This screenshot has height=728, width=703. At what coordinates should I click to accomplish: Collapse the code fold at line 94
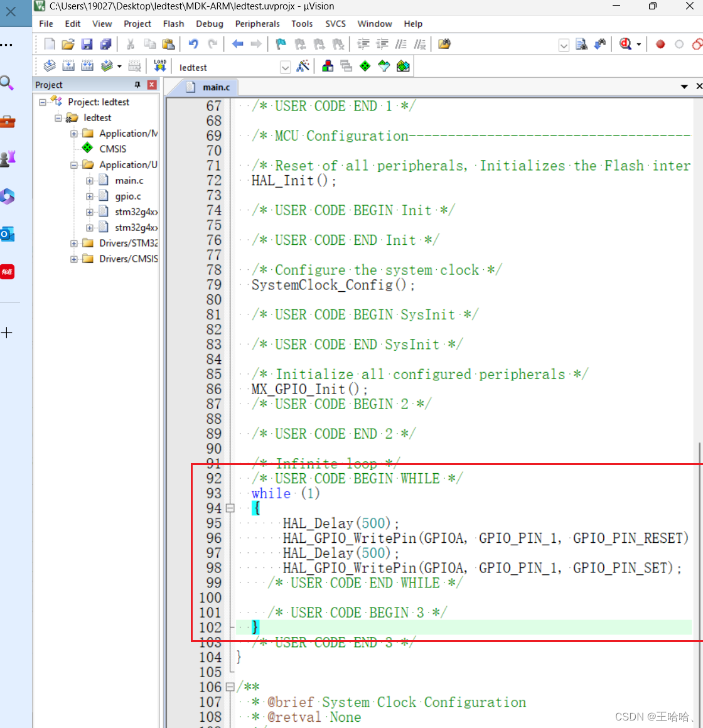[230, 508]
